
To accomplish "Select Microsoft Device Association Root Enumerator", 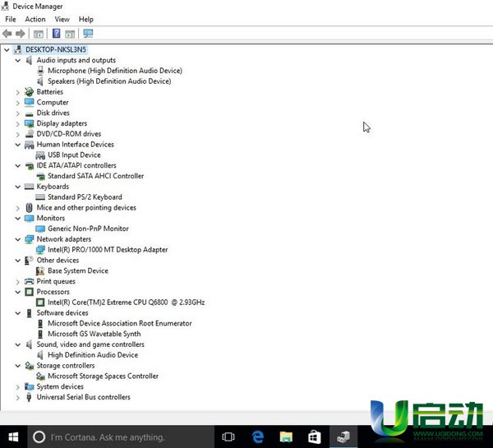I will tap(120, 323).
